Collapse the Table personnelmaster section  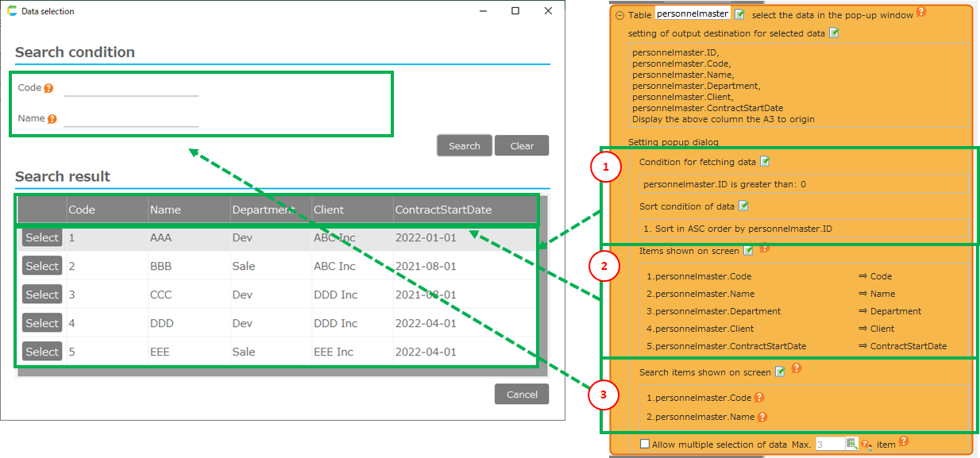click(x=619, y=15)
